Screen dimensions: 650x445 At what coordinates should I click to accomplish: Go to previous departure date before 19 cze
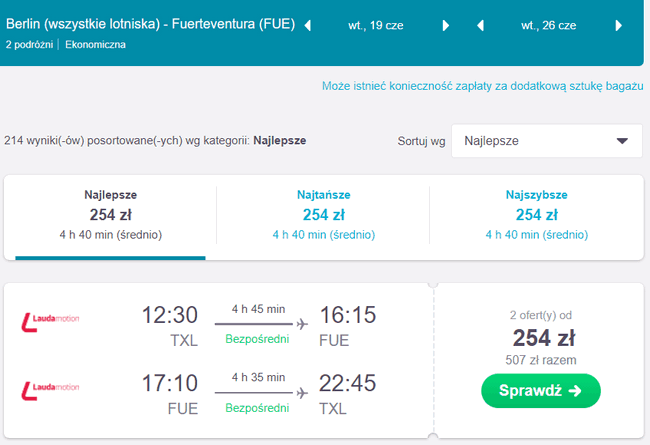point(308,26)
